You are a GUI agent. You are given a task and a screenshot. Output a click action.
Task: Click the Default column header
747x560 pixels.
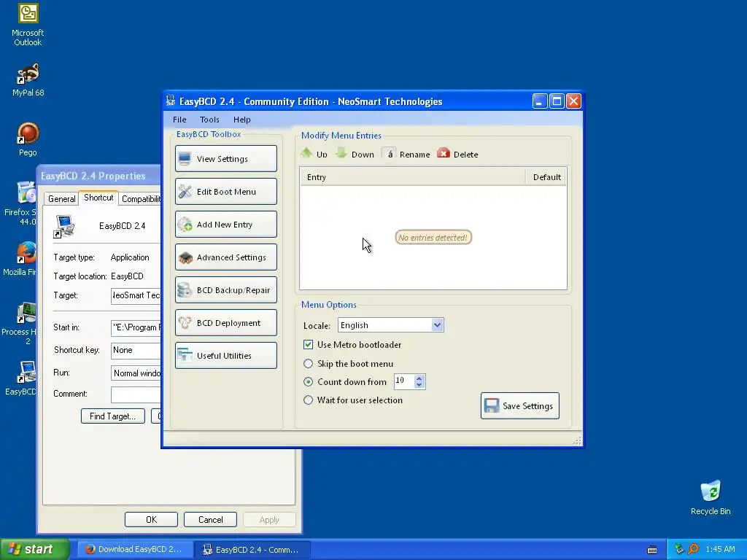[546, 177]
